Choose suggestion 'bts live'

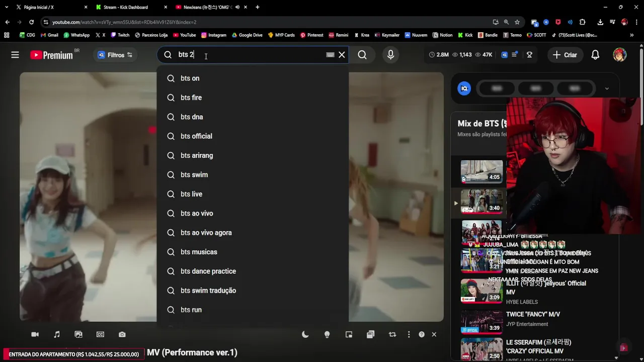253,194
